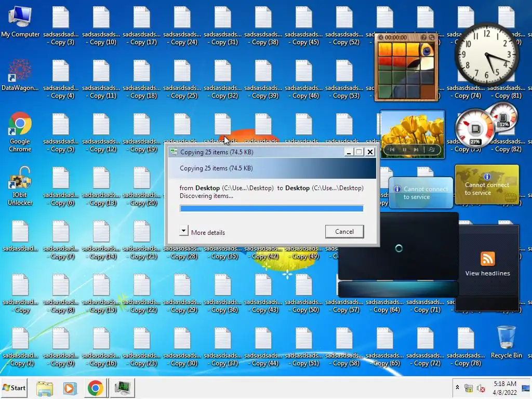Screen dimensions: 532x399
Task: Open the Start menu
Action: 14,388
